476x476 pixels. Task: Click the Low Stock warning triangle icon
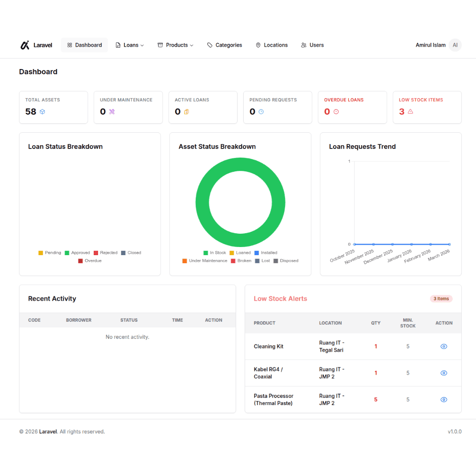[x=410, y=112]
